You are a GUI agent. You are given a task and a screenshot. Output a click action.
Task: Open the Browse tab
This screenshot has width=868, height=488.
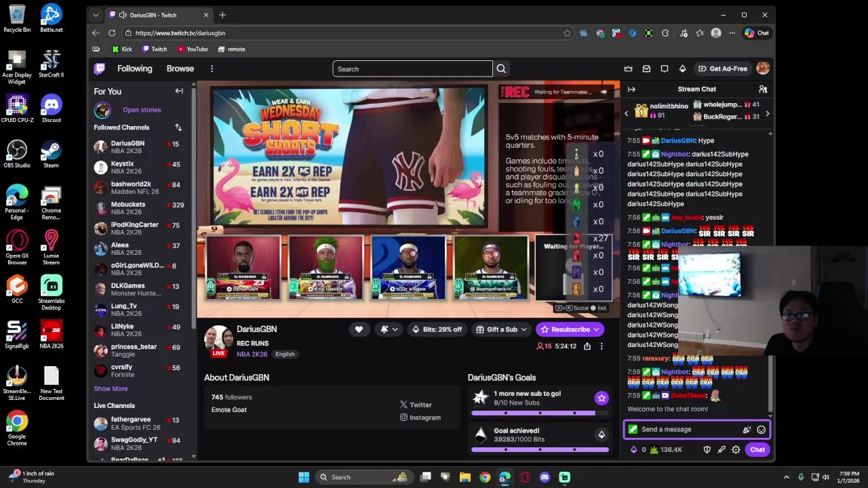click(x=180, y=68)
